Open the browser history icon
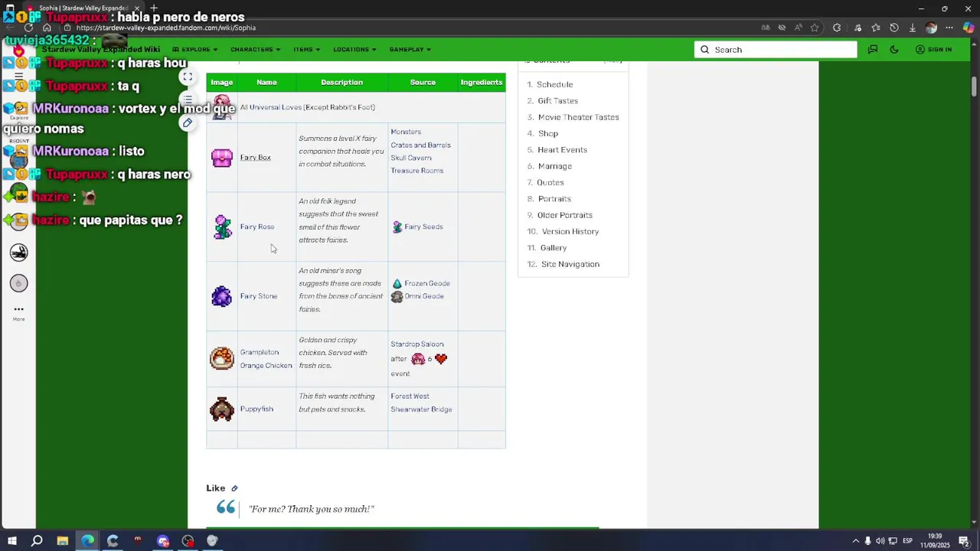This screenshot has width=980, height=551. point(894,28)
